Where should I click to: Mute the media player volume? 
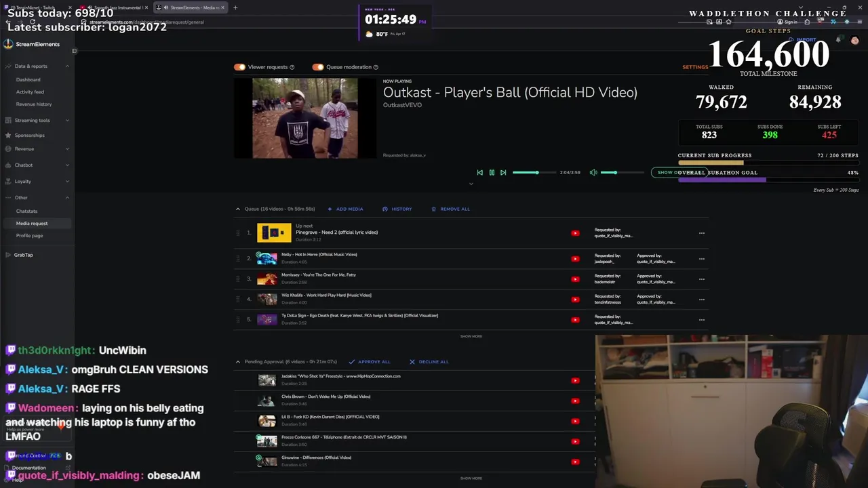tap(593, 173)
